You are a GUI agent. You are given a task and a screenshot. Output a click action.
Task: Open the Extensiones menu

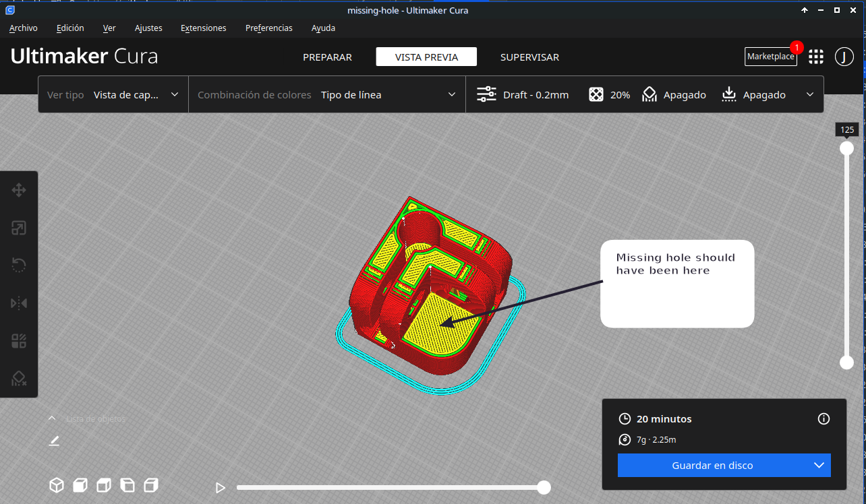pyautogui.click(x=204, y=28)
